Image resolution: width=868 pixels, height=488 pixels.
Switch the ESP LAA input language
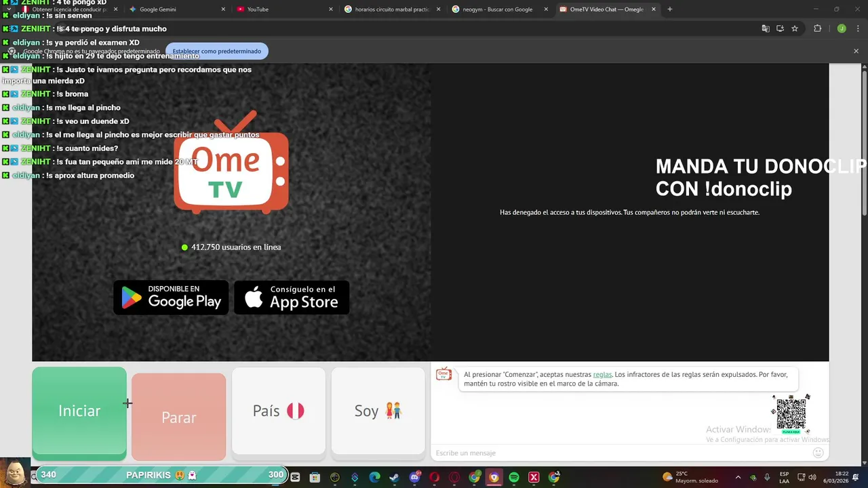point(784,477)
